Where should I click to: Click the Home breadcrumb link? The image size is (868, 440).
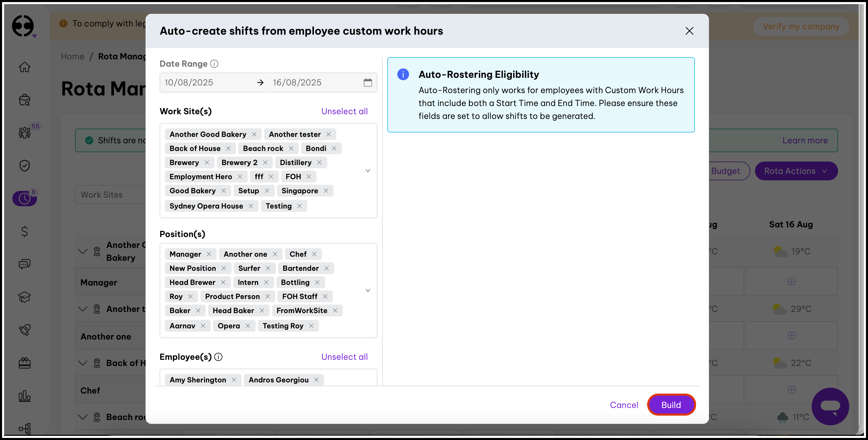[72, 56]
